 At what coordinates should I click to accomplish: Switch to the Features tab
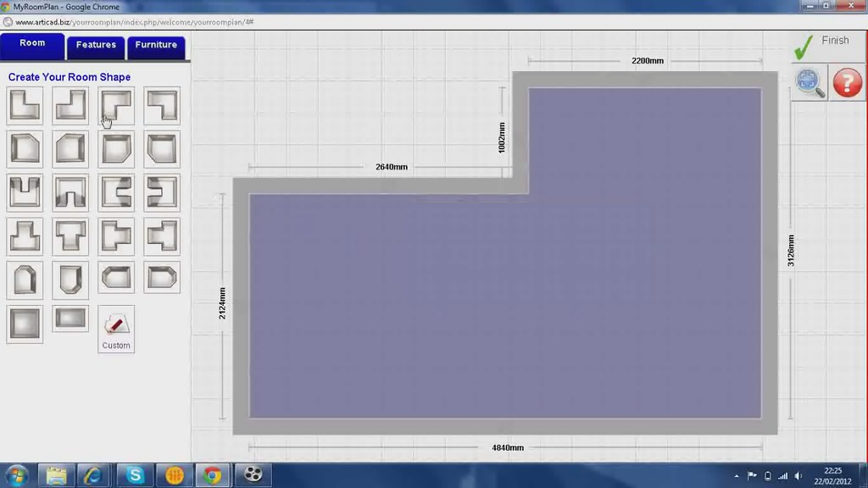point(96,46)
